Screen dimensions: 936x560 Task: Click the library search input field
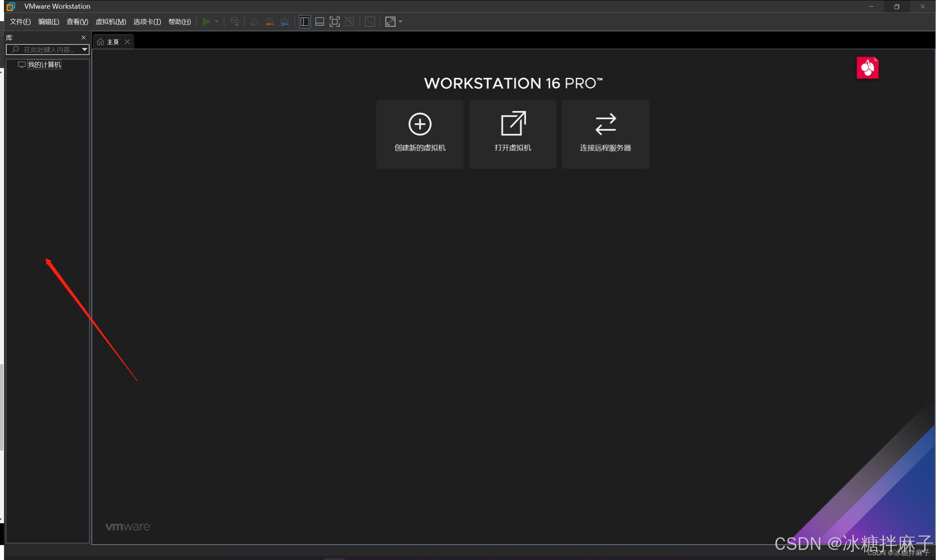pos(49,49)
